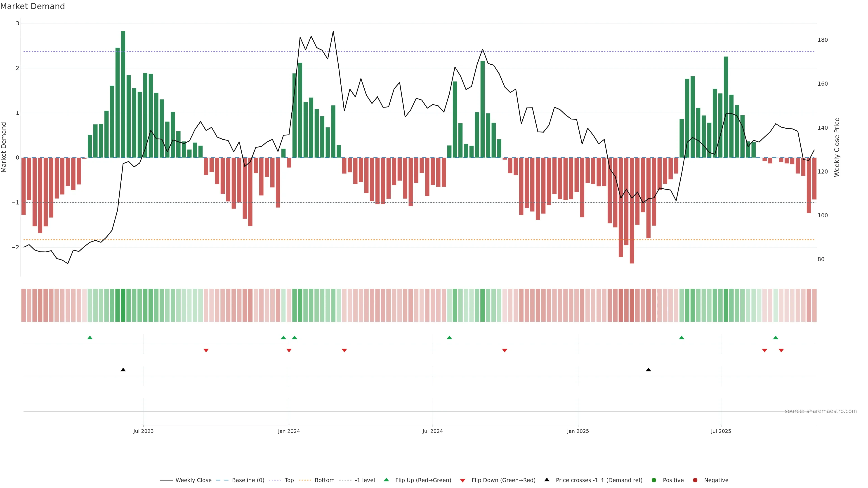Viewport: 868px width, 488px height.
Task: Click the source: sharemaestro.com text
Action: (821, 411)
